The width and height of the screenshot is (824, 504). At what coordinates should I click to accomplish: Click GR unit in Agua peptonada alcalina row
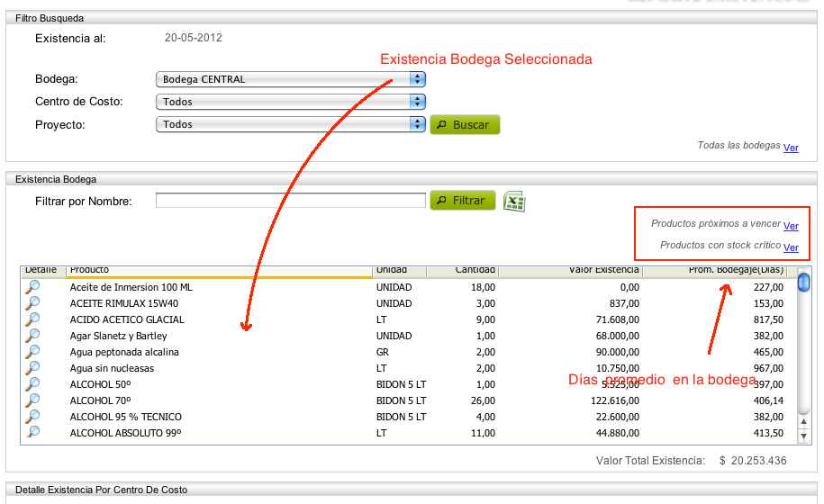(383, 352)
